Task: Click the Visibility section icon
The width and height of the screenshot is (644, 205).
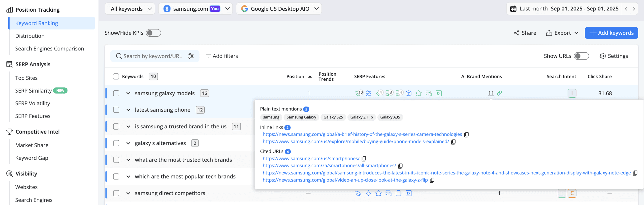Action: 9,173
